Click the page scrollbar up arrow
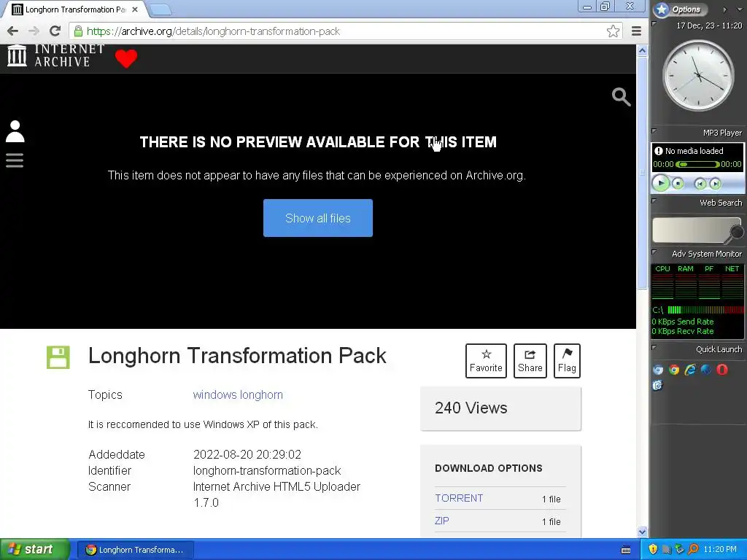 pyautogui.click(x=642, y=50)
